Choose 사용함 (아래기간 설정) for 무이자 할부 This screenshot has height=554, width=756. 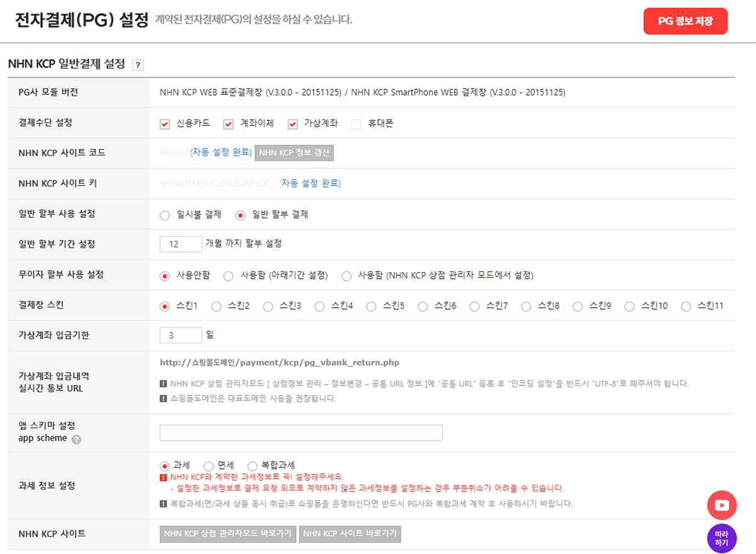point(229,275)
